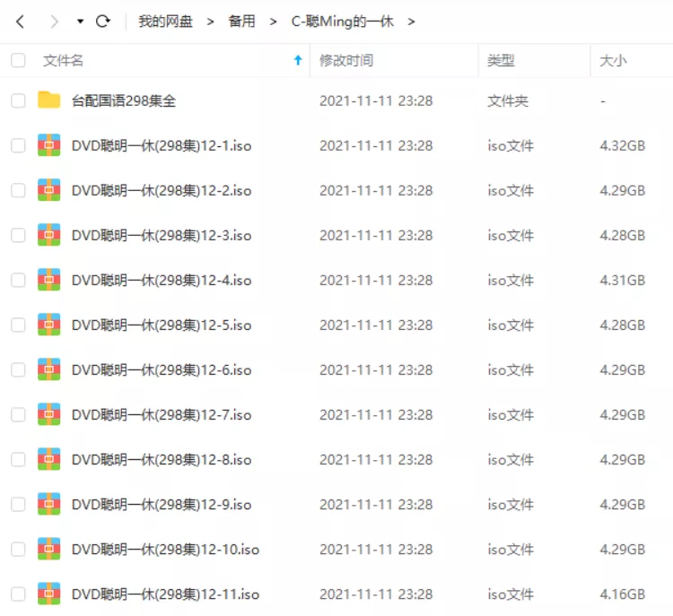Viewport: 673px width, 616px height.
Task: Refresh the file list
Action: (x=103, y=21)
